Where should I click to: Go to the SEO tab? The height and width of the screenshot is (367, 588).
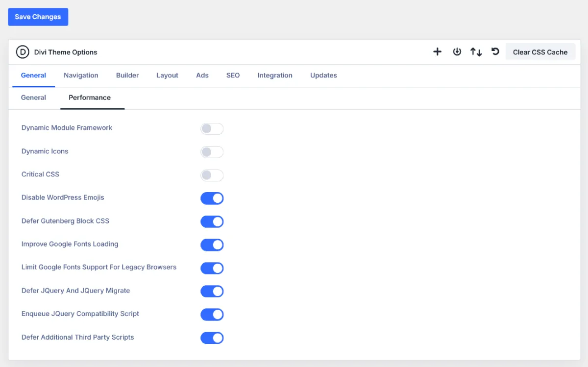pos(233,75)
